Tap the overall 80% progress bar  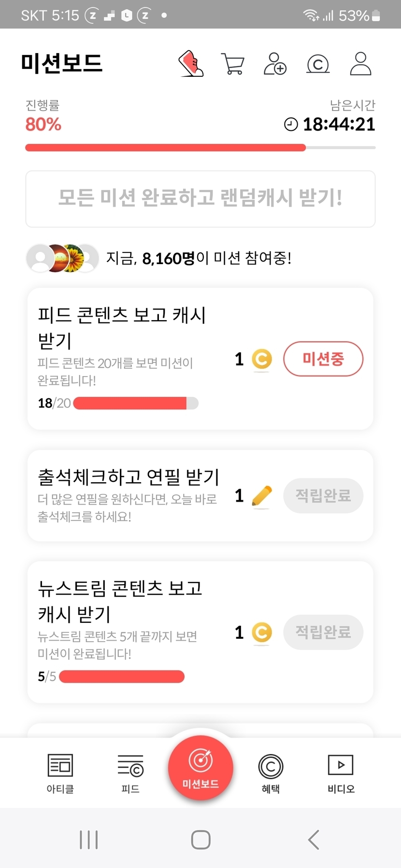(x=200, y=148)
